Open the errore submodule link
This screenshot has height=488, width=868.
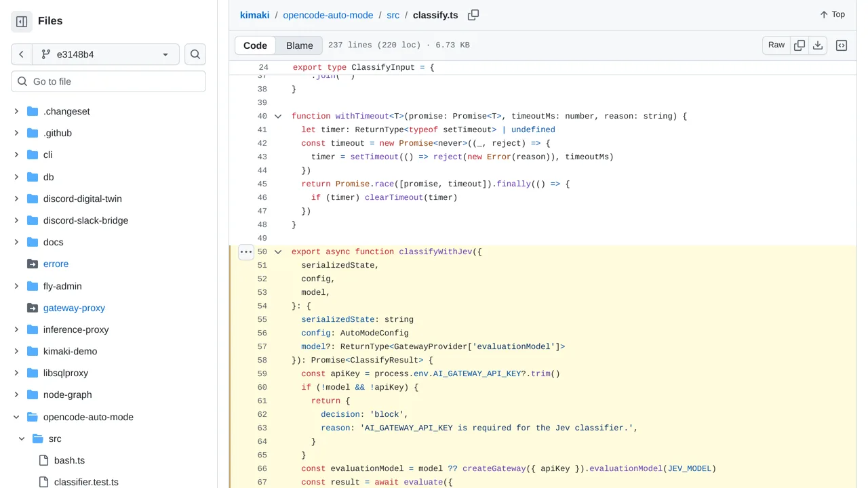click(56, 264)
